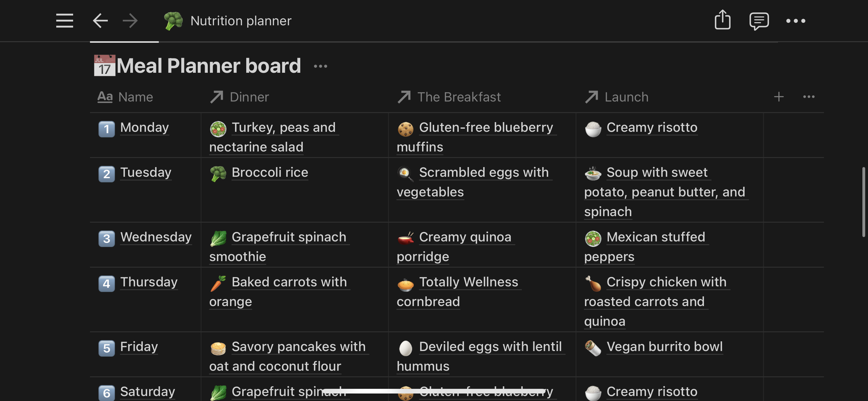The width and height of the screenshot is (868, 401).
Task: Select the Name column header
Action: pos(125,97)
